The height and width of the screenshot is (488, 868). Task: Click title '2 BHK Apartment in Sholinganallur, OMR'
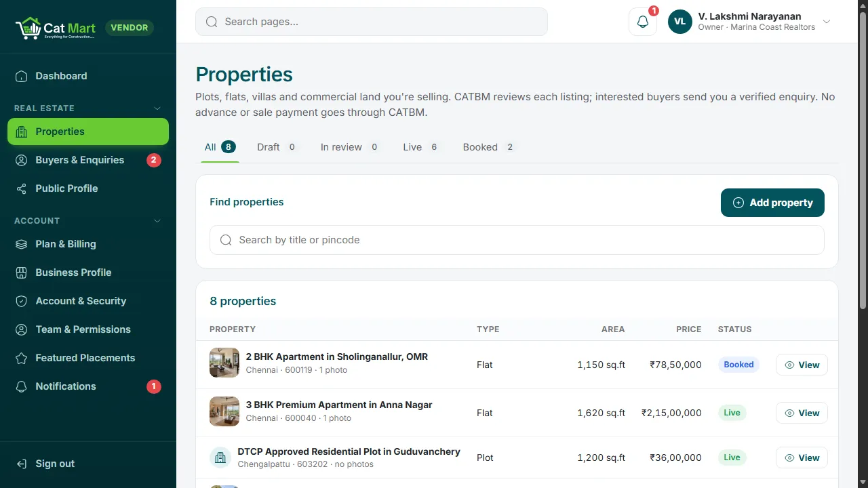(337, 357)
